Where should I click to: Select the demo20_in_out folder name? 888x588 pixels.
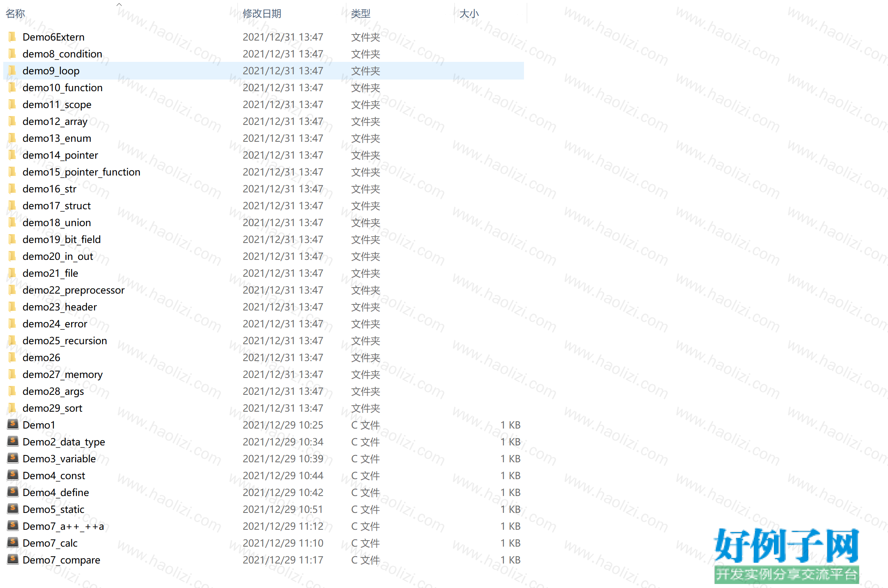point(58,256)
